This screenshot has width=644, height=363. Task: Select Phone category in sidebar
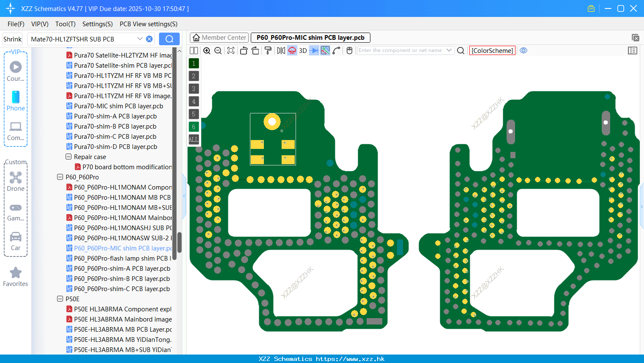click(x=16, y=101)
